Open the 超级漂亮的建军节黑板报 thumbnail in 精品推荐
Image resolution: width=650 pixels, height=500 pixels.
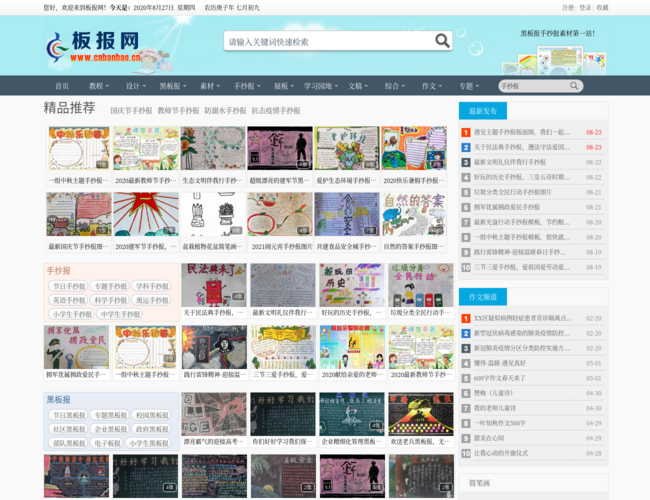[280, 148]
